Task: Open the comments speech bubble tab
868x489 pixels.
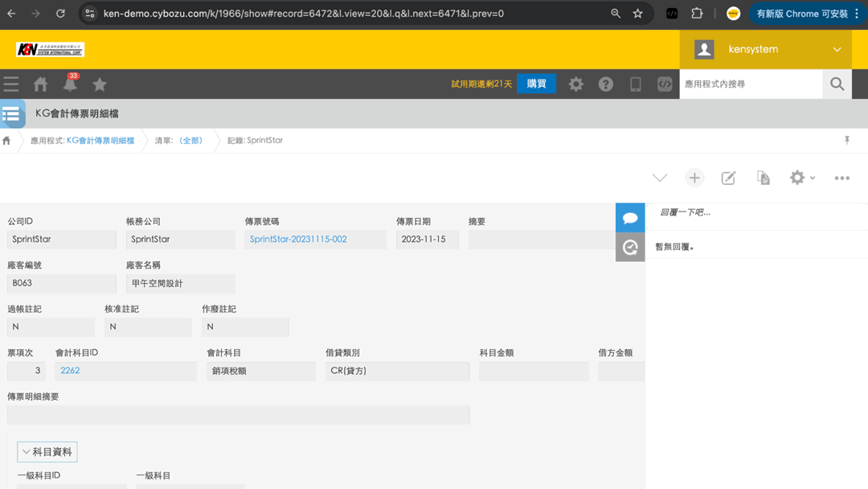Action: pos(630,218)
